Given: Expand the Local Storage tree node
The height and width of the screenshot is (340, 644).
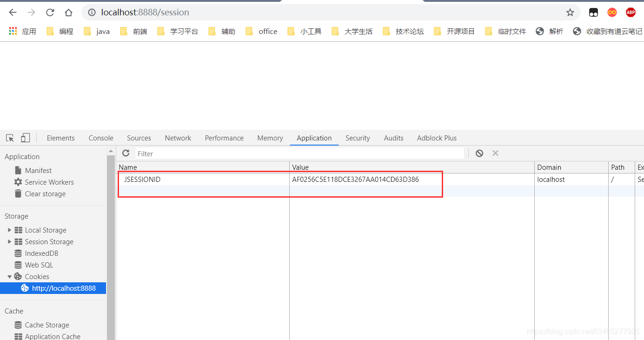Looking at the screenshot, I should [9, 230].
